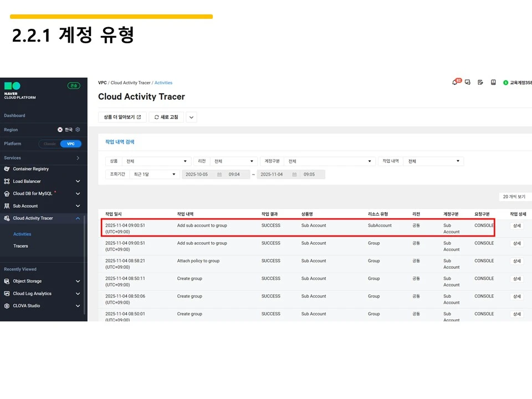Open the Activities breadcrumb link
Screen dimensions: 532x399
tap(163, 82)
